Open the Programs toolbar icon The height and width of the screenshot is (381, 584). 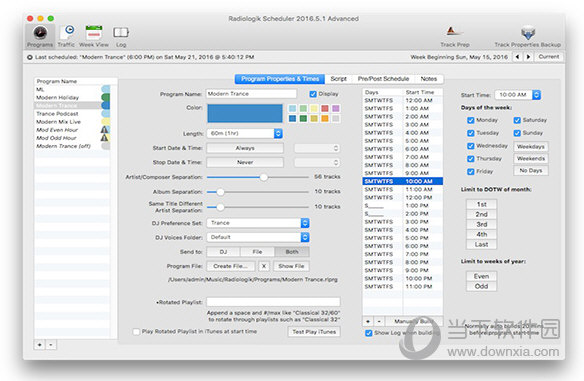pyautogui.click(x=40, y=33)
